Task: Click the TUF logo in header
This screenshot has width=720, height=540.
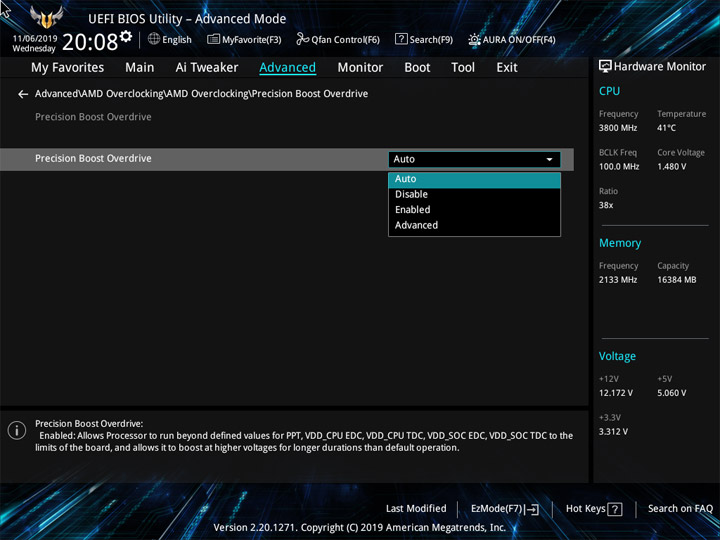Action: tap(46, 17)
